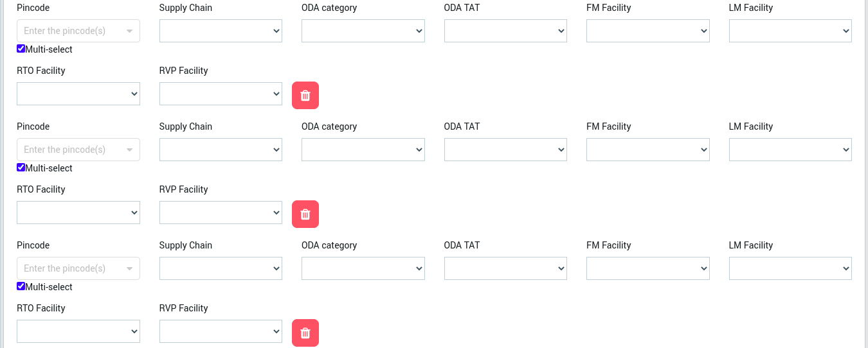Click the first row Pincode input field
This screenshot has width=868, height=348.
click(71, 31)
